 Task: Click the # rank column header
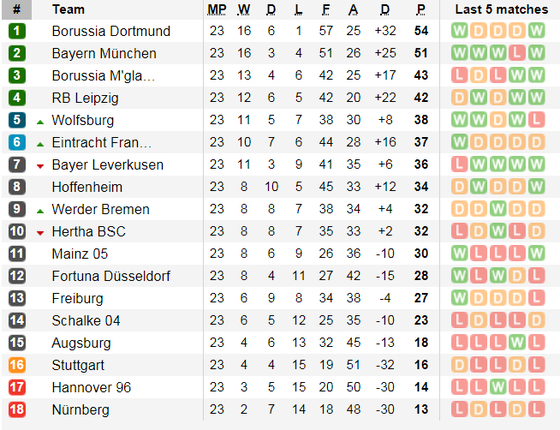(17, 10)
